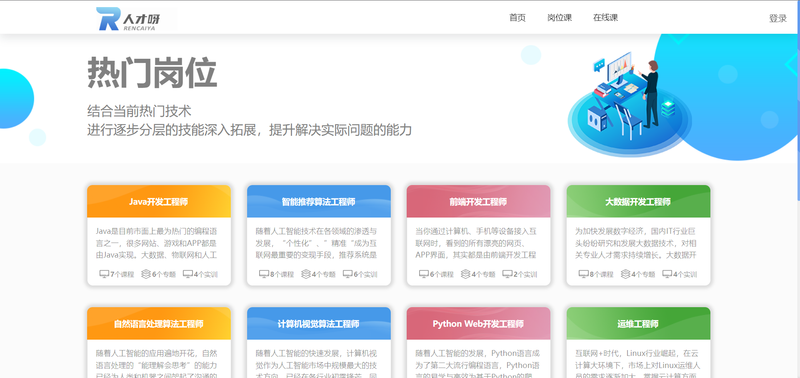Click the 前端开发工程师 card description text

476,243
